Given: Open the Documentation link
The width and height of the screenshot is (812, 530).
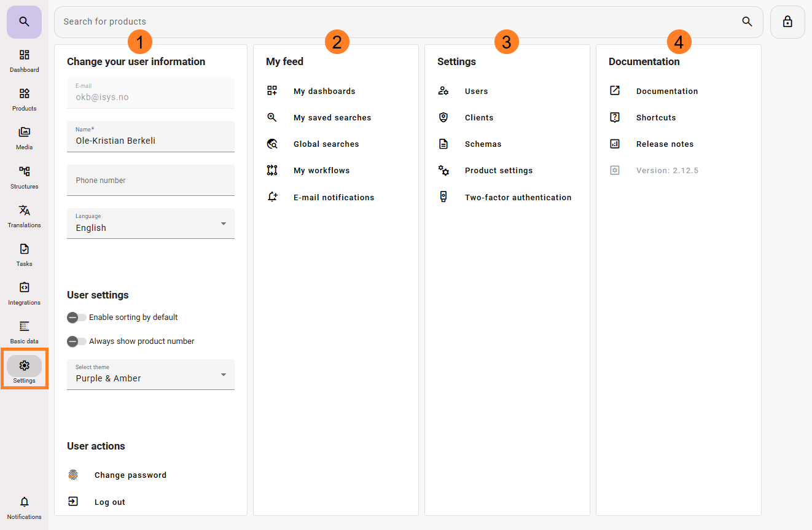Looking at the screenshot, I should 667,91.
